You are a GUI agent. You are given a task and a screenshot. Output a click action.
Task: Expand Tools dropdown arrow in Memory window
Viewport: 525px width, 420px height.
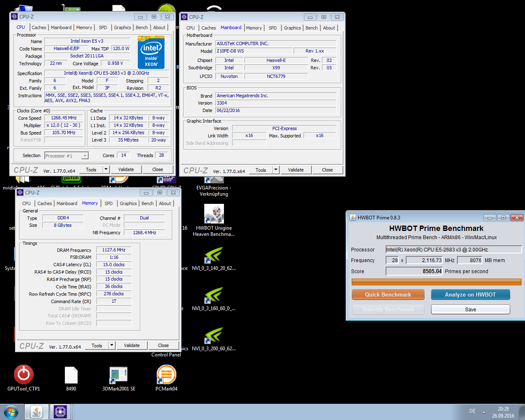coord(112,345)
